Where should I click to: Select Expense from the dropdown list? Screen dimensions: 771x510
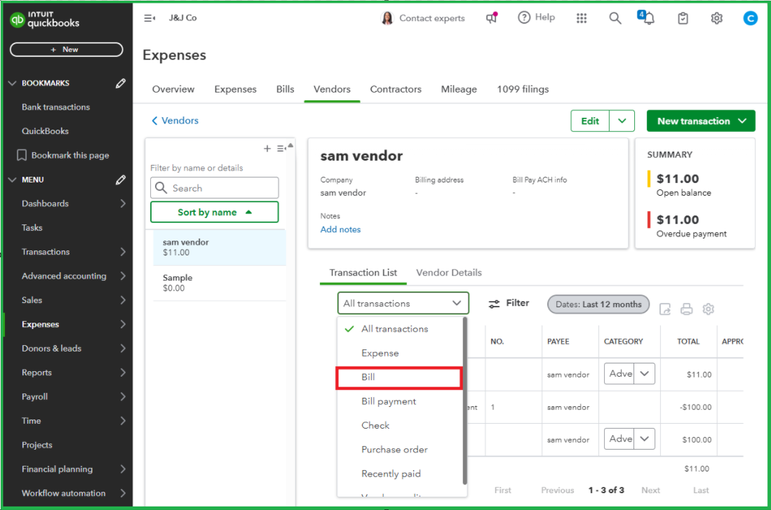400,353
